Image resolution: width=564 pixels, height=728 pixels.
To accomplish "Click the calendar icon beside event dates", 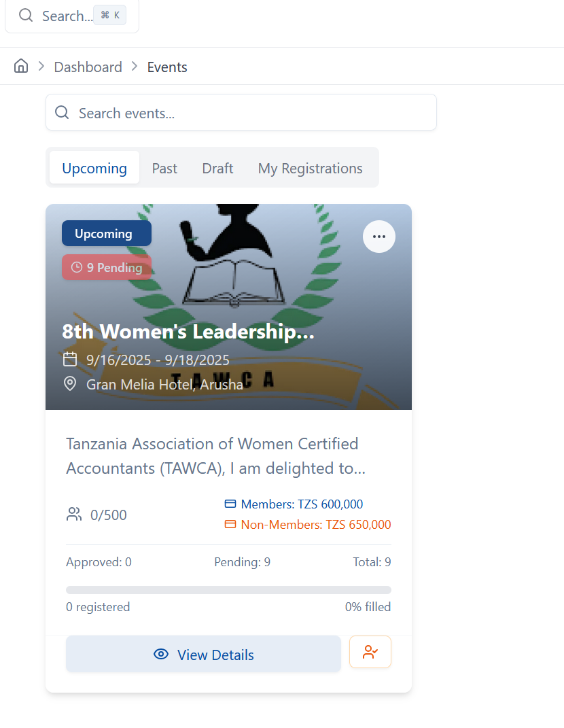I will click(70, 360).
